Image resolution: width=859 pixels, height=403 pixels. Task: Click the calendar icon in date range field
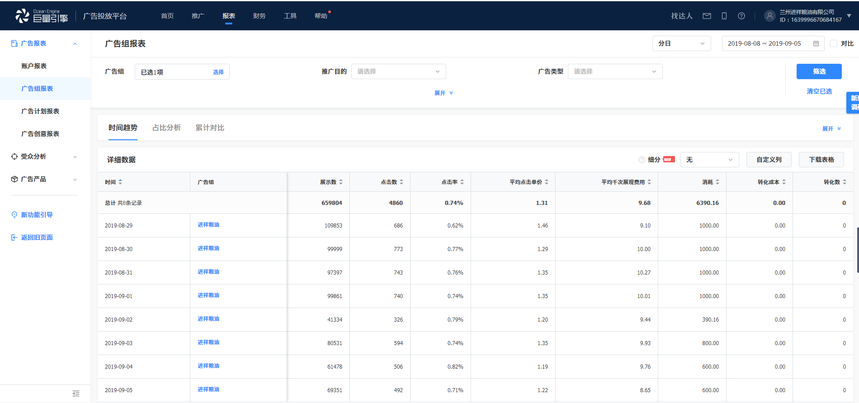[x=816, y=44]
